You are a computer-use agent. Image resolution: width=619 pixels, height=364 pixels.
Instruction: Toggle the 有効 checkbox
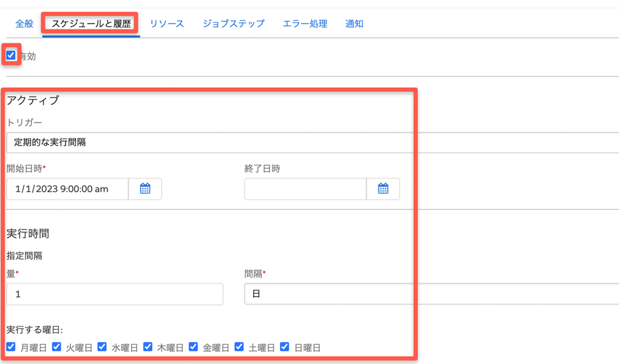[x=11, y=56]
